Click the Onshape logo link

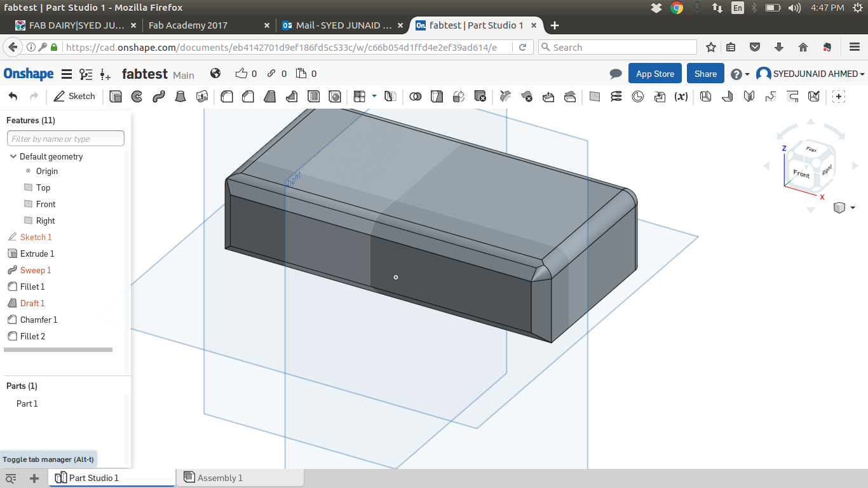pyautogui.click(x=29, y=74)
